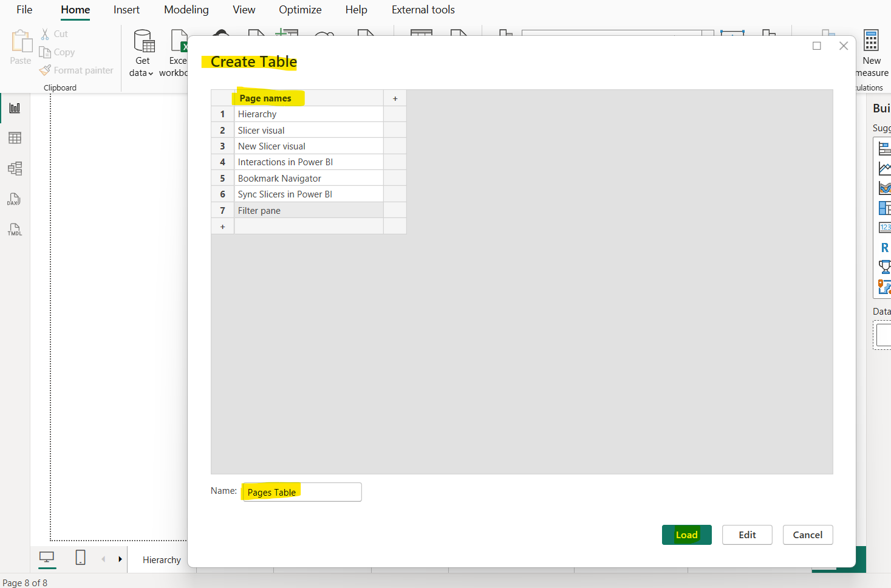Insert a card visual from Visualizations pane
The height and width of the screenshot is (588, 891).
(x=884, y=227)
